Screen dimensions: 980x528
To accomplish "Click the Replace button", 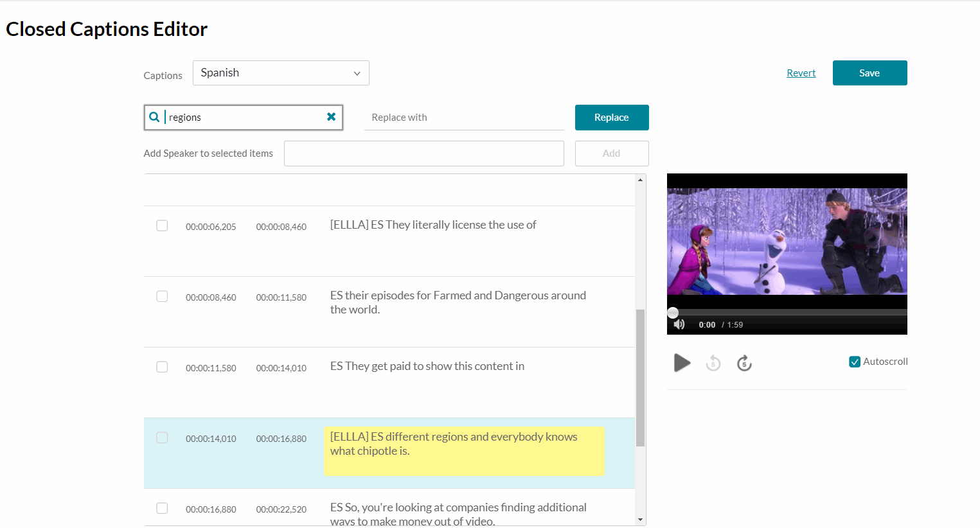I will click(612, 118).
